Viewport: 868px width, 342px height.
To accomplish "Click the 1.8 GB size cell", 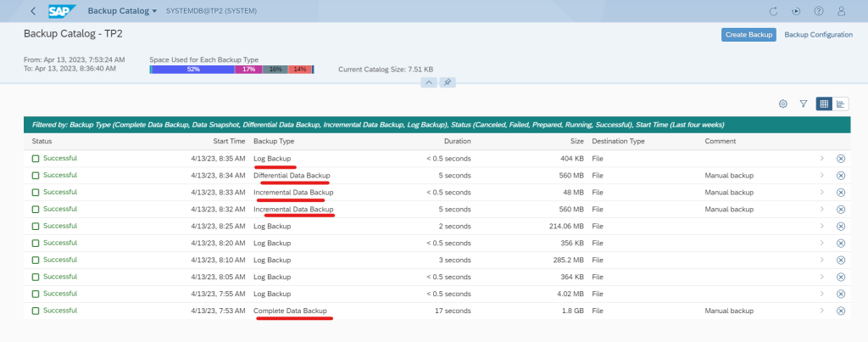I will click(574, 311).
